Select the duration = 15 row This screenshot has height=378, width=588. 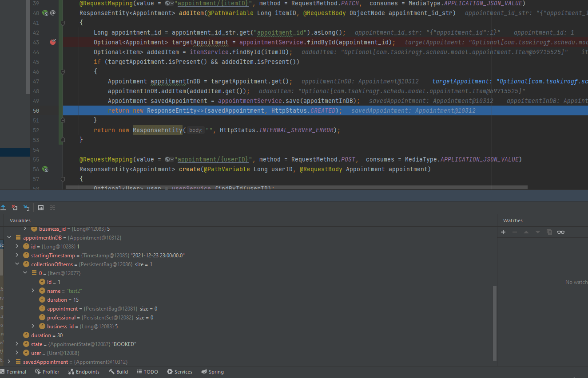pos(249,300)
